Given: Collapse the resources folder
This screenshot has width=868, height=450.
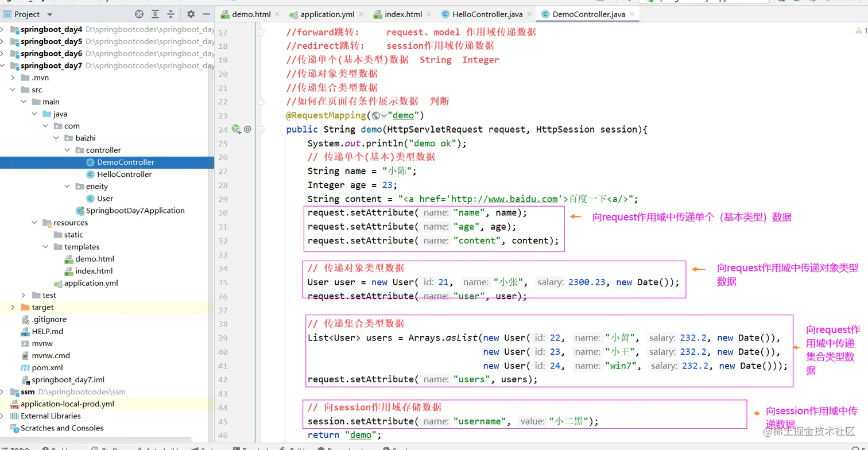Looking at the screenshot, I should tap(34, 222).
